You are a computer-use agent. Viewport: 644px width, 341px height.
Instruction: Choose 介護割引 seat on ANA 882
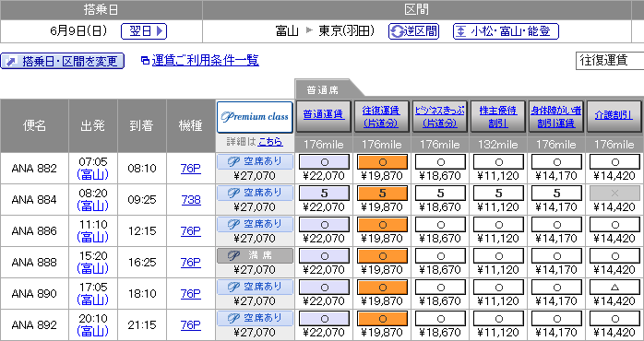click(x=614, y=161)
